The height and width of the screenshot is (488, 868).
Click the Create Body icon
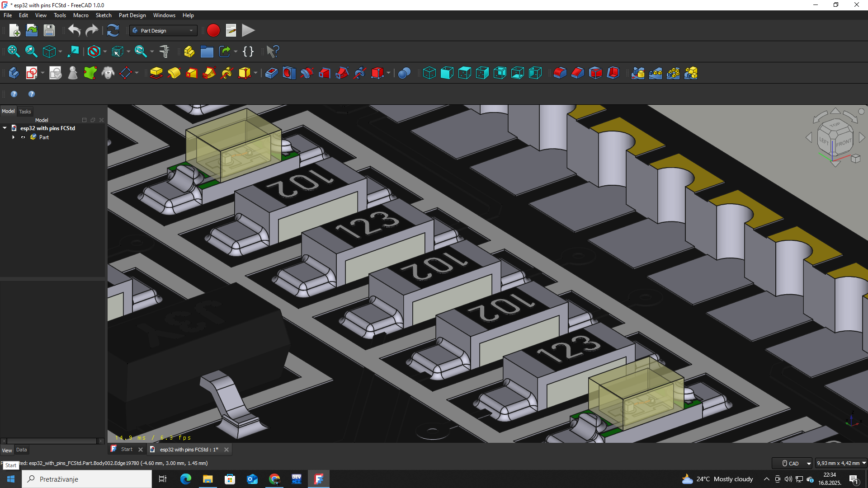14,73
